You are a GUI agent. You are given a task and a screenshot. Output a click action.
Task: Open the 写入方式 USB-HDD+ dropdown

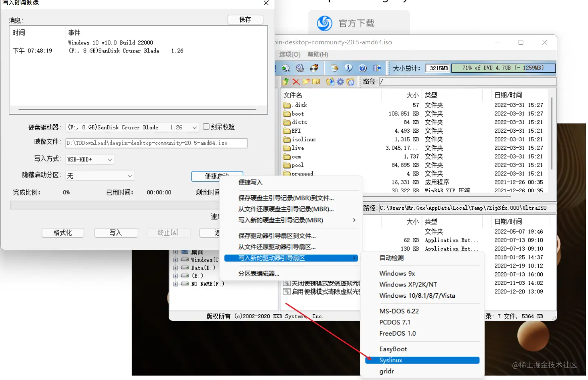pyautogui.click(x=109, y=160)
